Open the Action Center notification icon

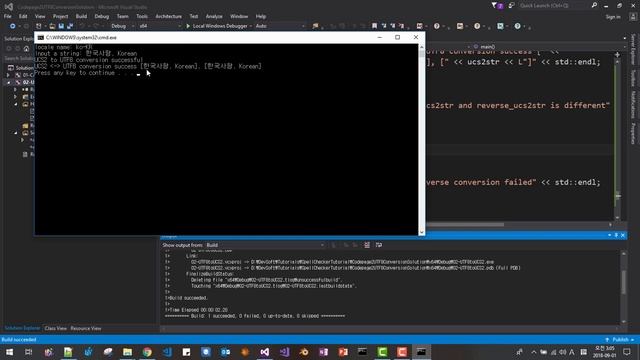click(x=627, y=352)
